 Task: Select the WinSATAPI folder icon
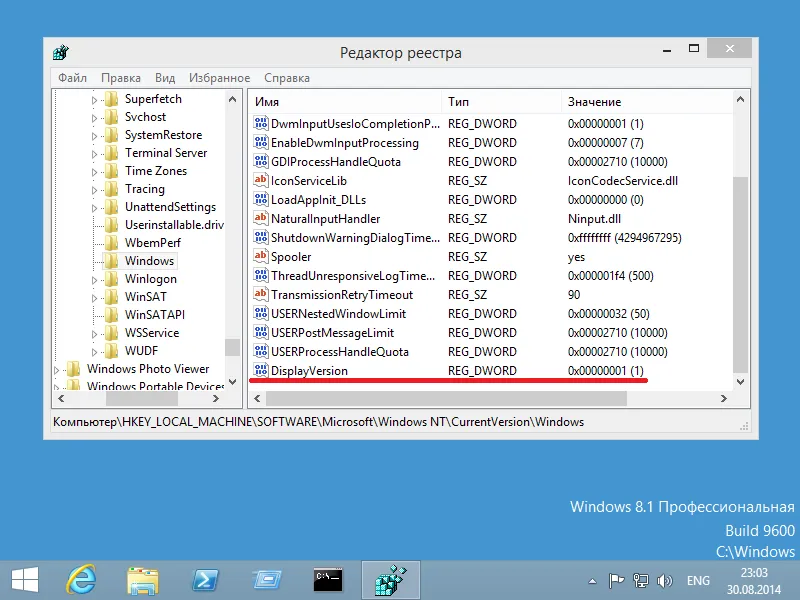(x=112, y=315)
